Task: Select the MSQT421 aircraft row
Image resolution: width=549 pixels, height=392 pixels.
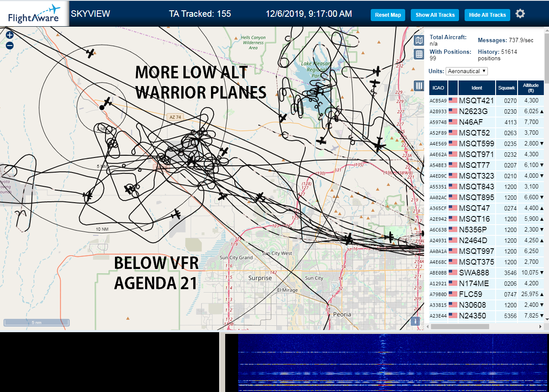Action: click(x=487, y=100)
